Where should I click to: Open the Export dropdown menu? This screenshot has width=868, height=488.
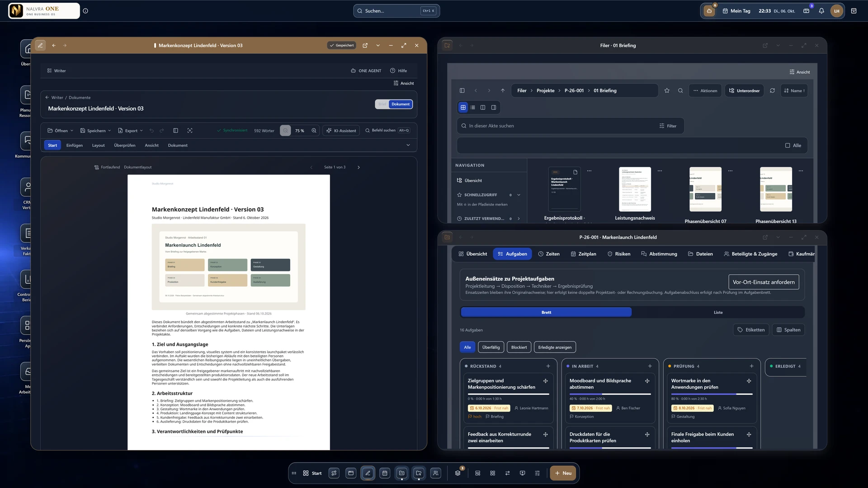click(x=130, y=131)
